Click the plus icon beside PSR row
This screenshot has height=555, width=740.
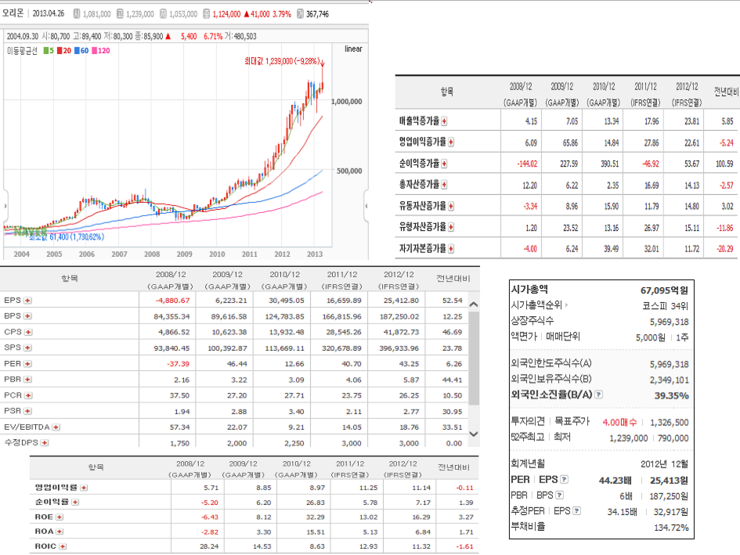[28, 411]
